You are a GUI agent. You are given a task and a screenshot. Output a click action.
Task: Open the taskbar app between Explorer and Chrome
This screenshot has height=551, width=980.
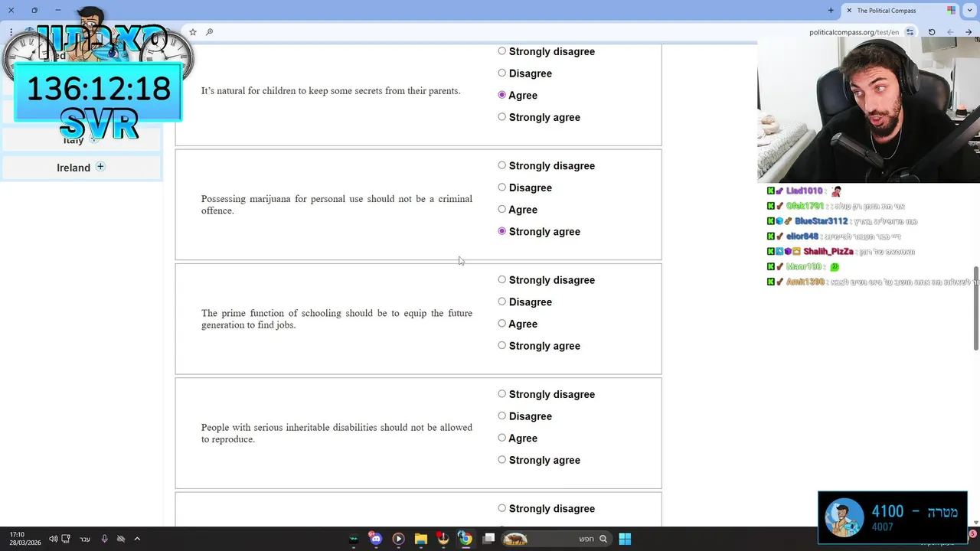(443, 539)
